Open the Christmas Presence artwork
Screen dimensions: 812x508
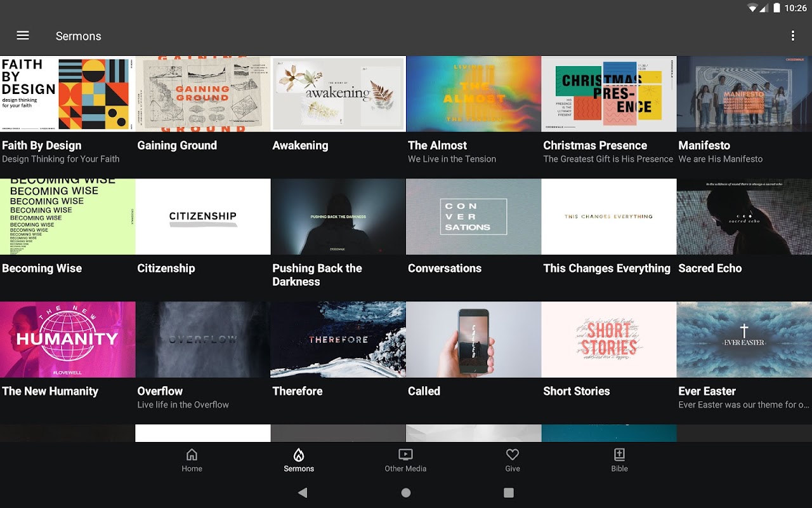(609, 94)
